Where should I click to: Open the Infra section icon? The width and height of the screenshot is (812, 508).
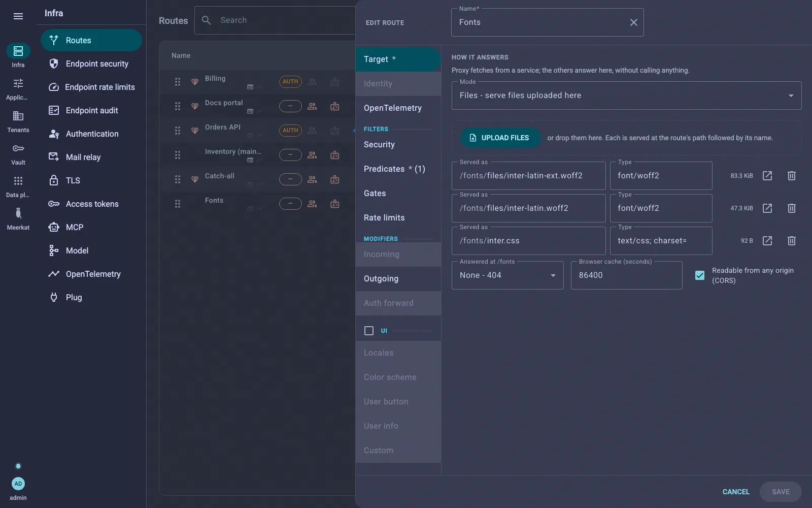(x=18, y=51)
